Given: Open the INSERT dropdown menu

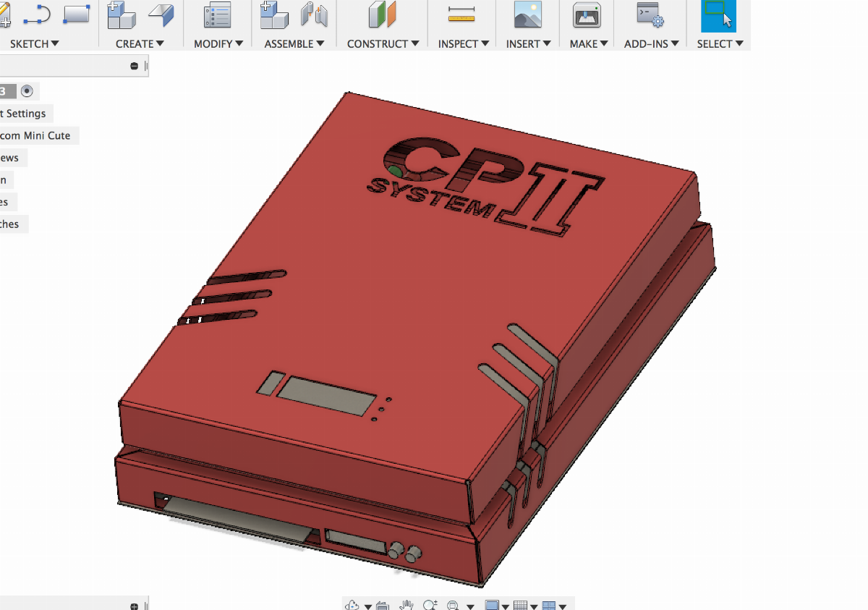Looking at the screenshot, I should coord(529,44).
